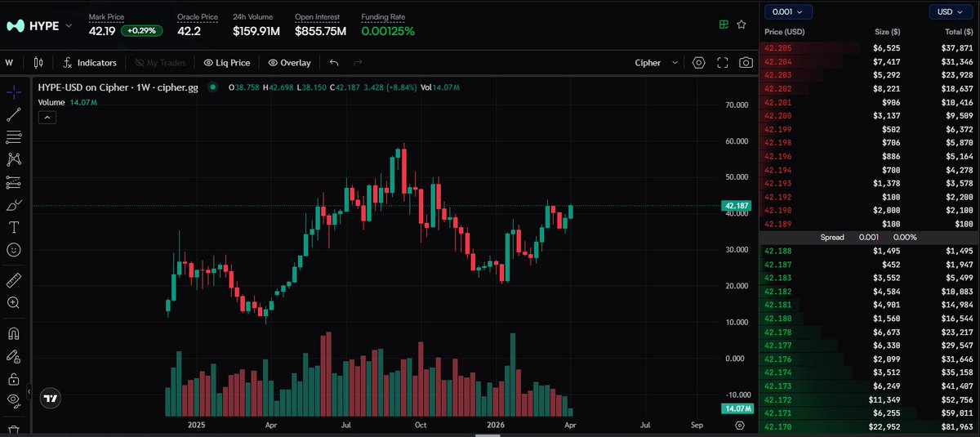
Task: Click the grayed-out My Trades toggle
Action: pos(161,62)
